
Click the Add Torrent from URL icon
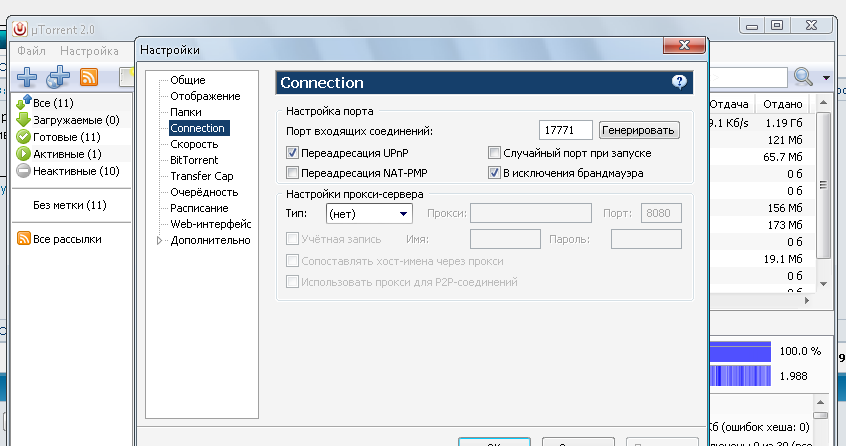point(59,78)
